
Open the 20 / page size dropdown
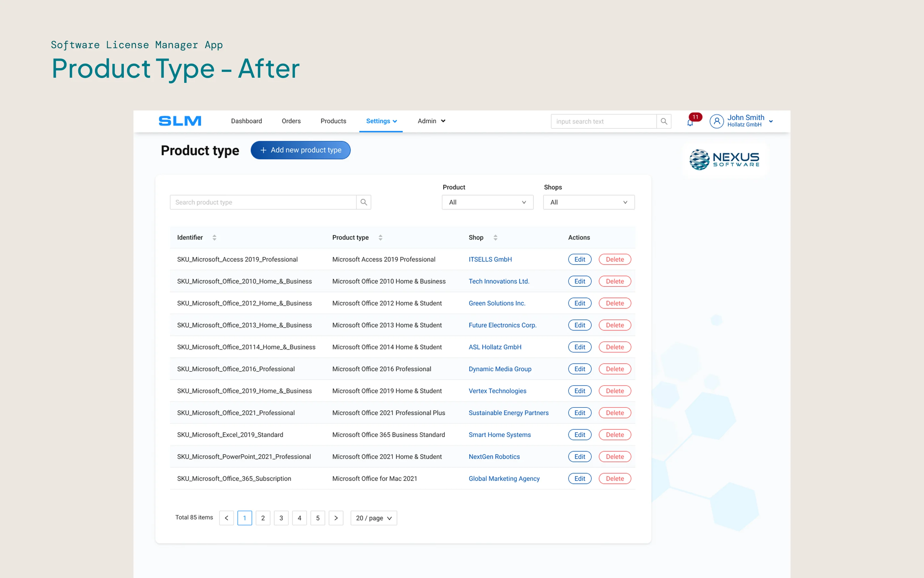[x=374, y=518]
